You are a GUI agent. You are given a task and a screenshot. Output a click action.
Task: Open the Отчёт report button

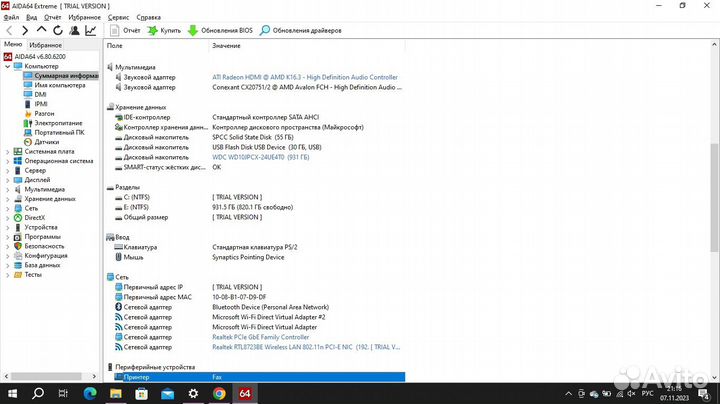(x=125, y=31)
